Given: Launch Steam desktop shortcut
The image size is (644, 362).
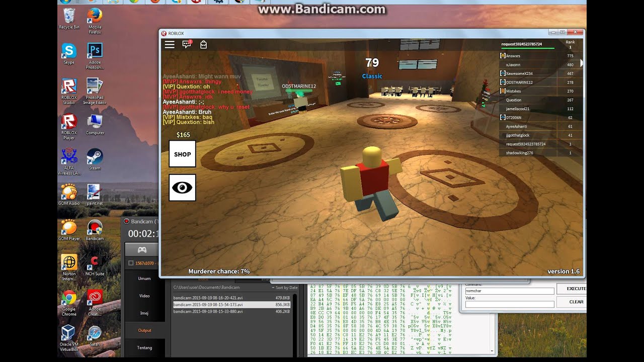Looking at the screenshot, I should coord(95,159).
